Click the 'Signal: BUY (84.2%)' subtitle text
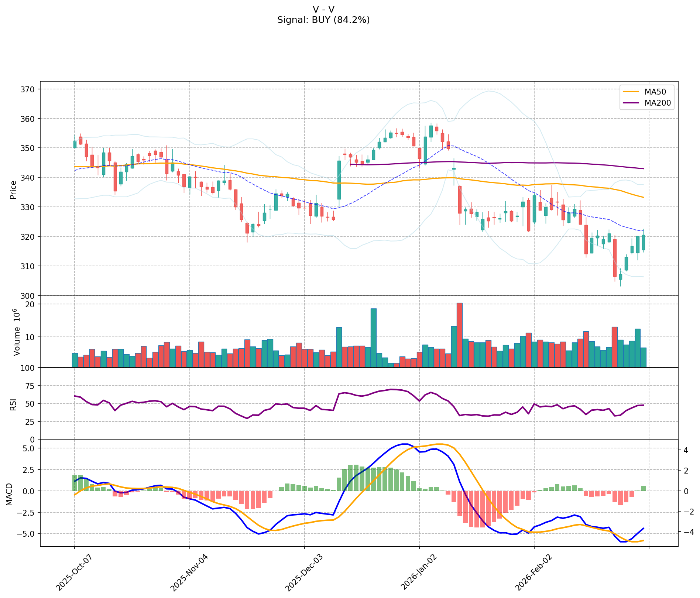Viewport: 700px width, 598px height. coord(323,20)
